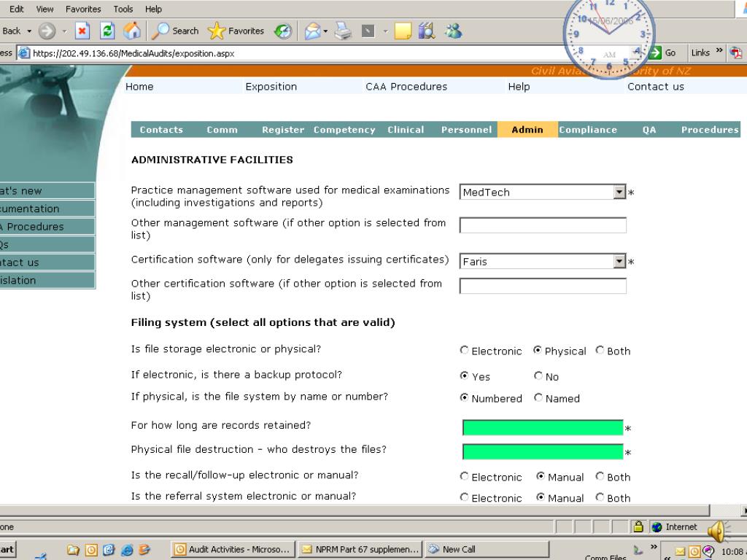Open the Exposition navigation link
747x560 pixels.
click(271, 87)
